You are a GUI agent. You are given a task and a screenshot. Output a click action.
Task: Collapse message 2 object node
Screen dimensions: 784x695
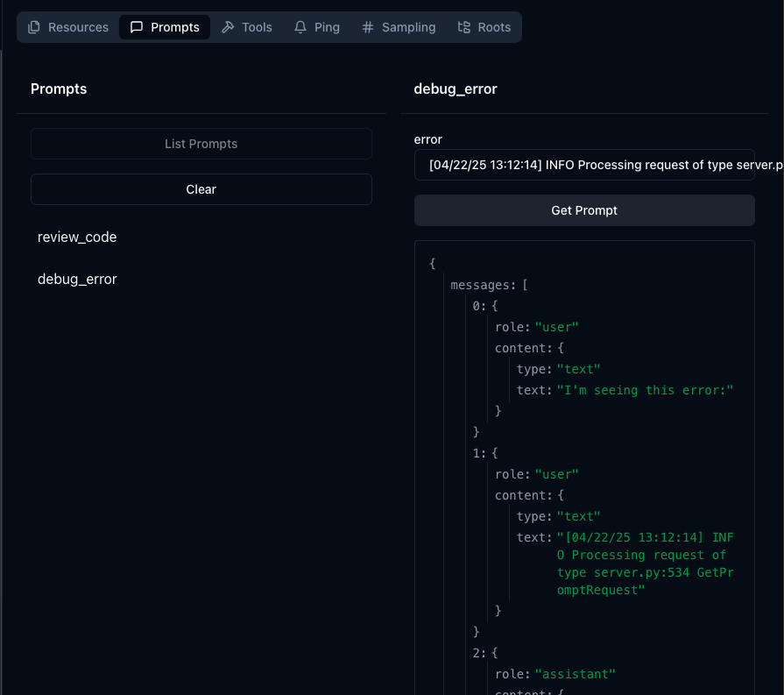pyautogui.click(x=485, y=652)
